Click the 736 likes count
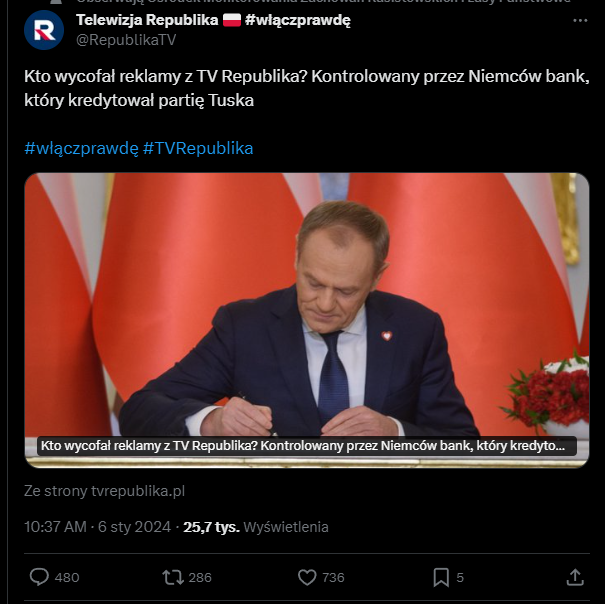 point(333,577)
